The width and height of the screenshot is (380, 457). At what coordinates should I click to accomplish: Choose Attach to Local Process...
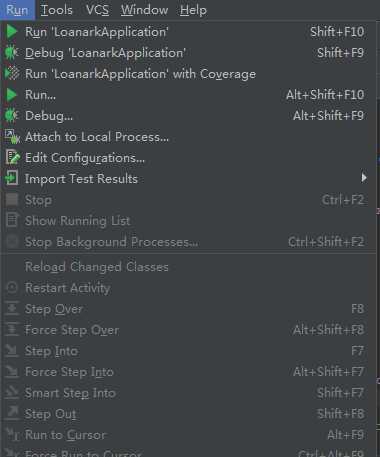tap(188, 137)
